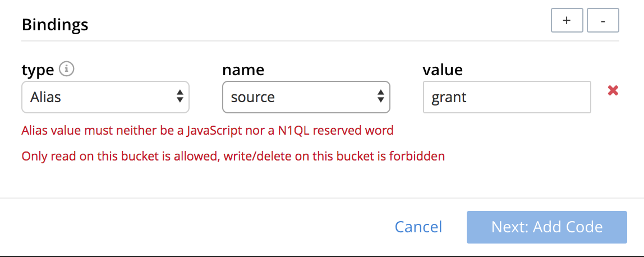Image resolution: width=644 pixels, height=257 pixels.
Task: Delete the binding with the red X
Action: pos(613,90)
